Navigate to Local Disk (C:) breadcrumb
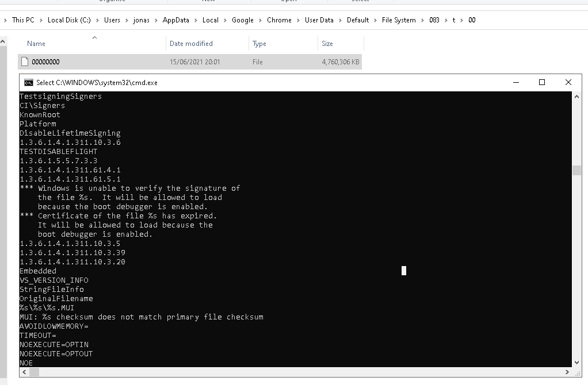This screenshot has height=385, width=588. pos(69,20)
